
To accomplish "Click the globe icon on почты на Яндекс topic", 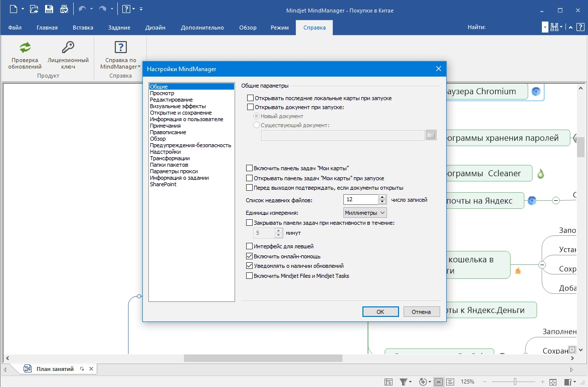I will (x=532, y=201).
